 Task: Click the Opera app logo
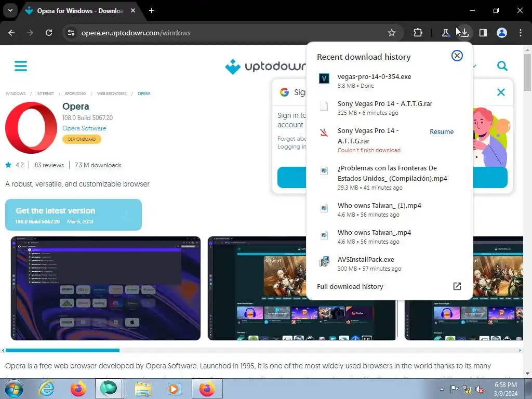coord(31,128)
